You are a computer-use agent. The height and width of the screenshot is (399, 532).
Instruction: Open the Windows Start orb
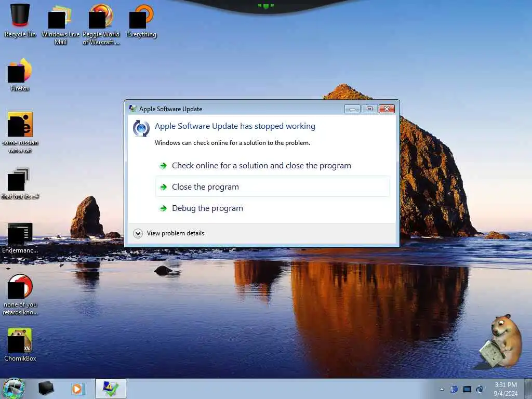point(14,389)
